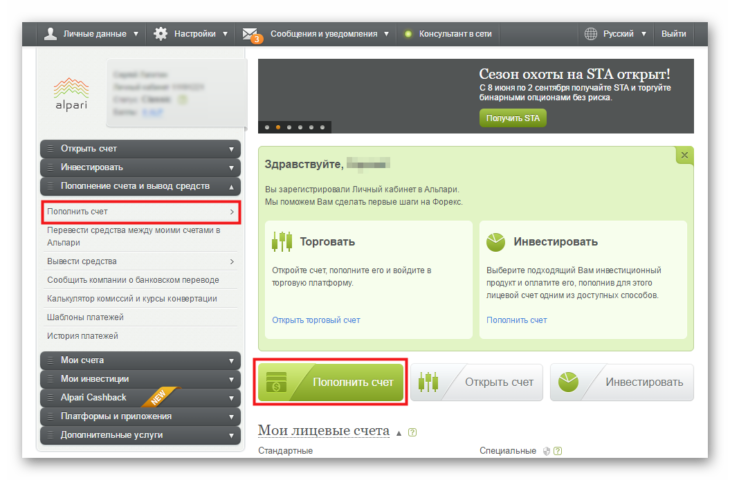Collapse the Мои лицевые счета heading arrow
Screen dimensions: 730x480
399,433
